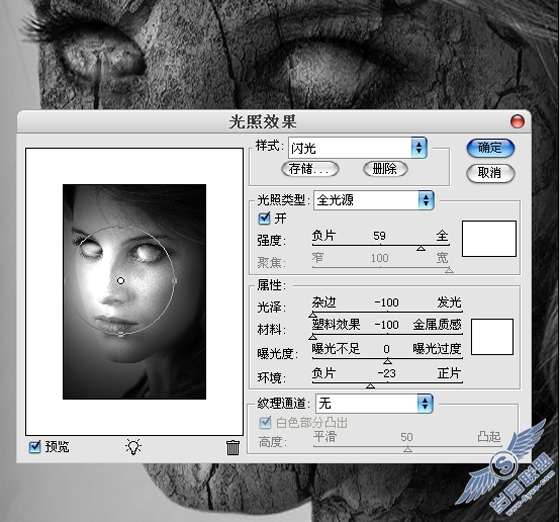Click the 存储... save style button

310,169
